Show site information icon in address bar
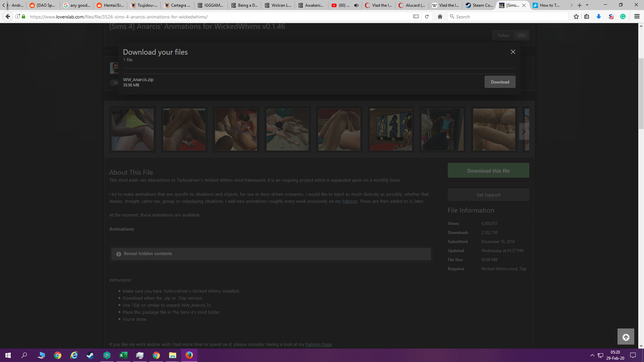 point(17,16)
